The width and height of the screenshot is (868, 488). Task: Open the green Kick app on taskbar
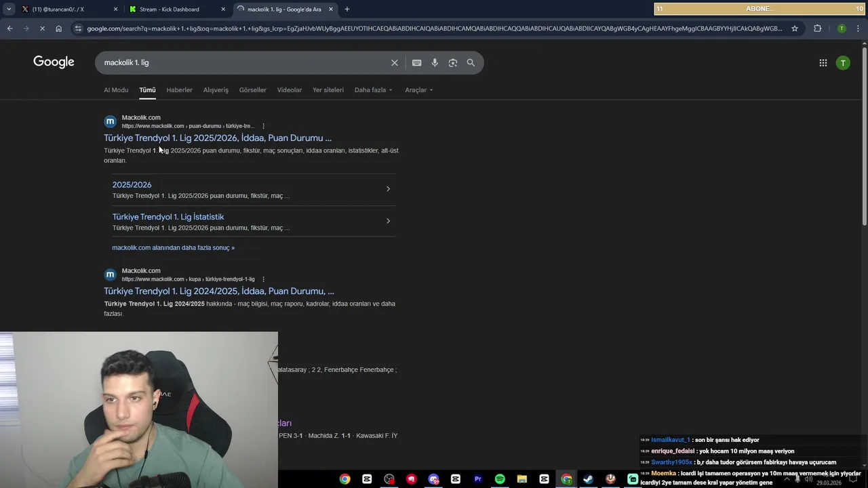(x=633, y=479)
